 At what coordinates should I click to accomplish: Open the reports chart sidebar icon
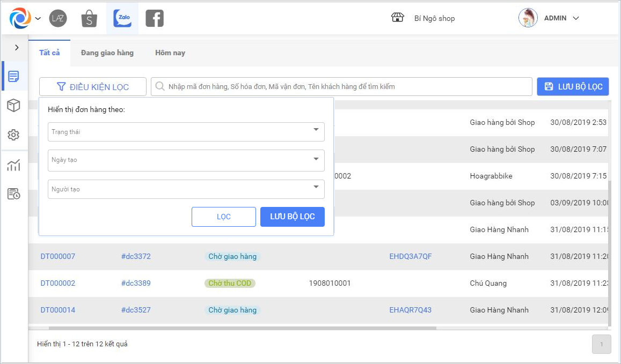(14, 166)
